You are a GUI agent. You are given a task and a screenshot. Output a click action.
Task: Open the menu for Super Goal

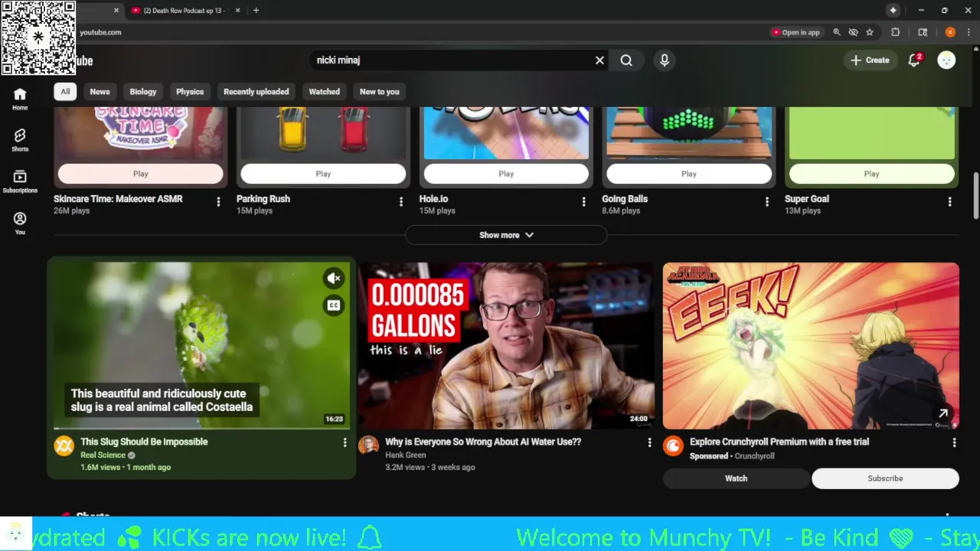tap(949, 201)
